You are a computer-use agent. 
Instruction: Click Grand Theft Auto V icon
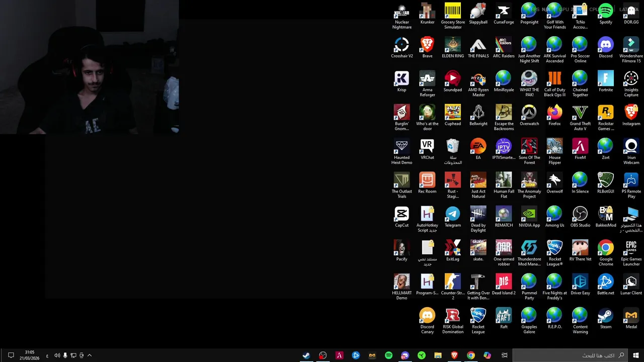click(x=580, y=117)
